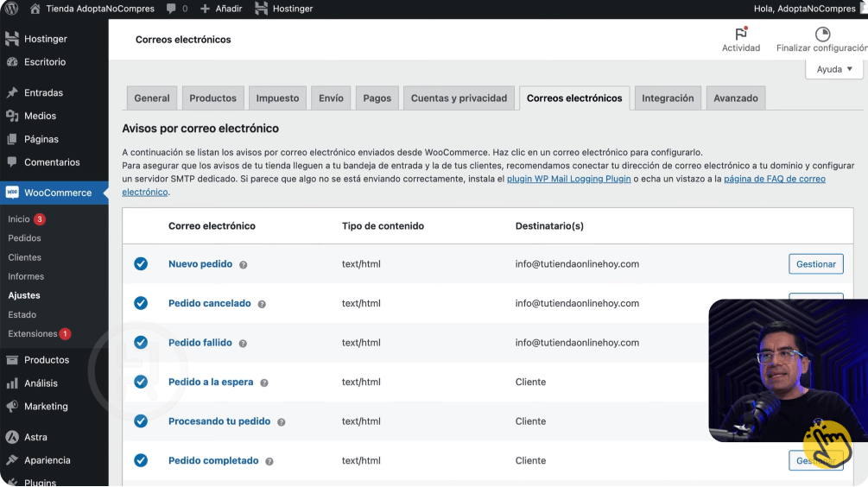Open the Estado submenu item
The width and height of the screenshot is (868, 487).
click(x=22, y=314)
